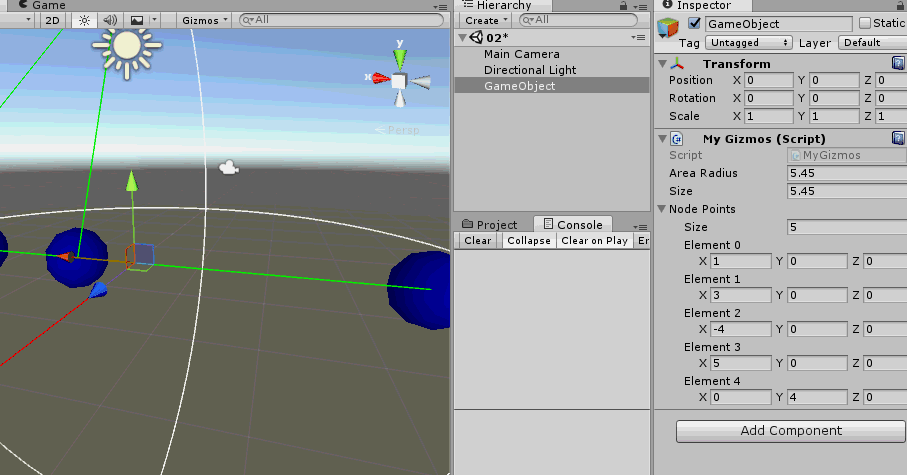The image size is (907, 475).
Task: Click the C# script icon of My Gizmos
Action: [x=677, y=139]
